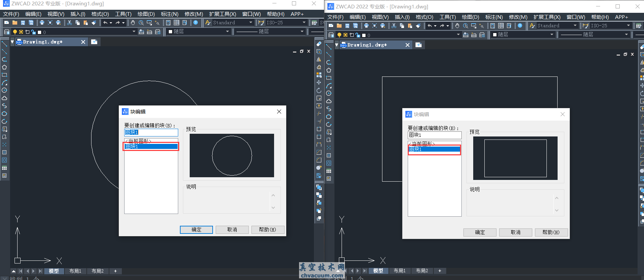Select the Hatch tool in left window
The height and width of the screenshot is (280, 644).
4,152
